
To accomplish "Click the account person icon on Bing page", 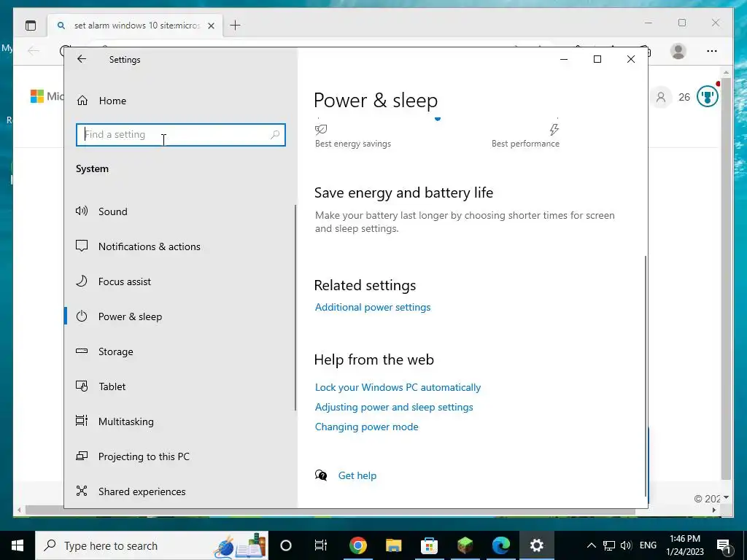I will pyautogui.click(x=661, y=97).
